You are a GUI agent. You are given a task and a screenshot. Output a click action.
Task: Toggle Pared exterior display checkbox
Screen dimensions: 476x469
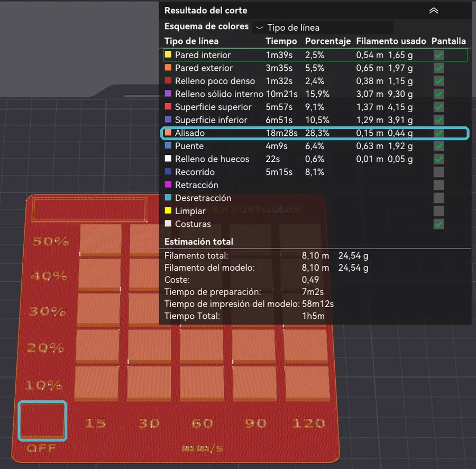point(438,68)
